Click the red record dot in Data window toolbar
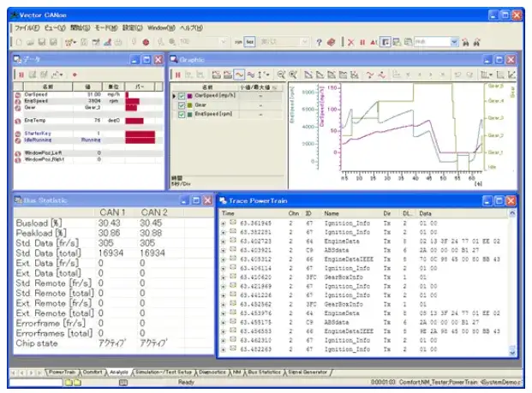Image resolution: width=532 pixels, height=393 pixels. (75, 74)
